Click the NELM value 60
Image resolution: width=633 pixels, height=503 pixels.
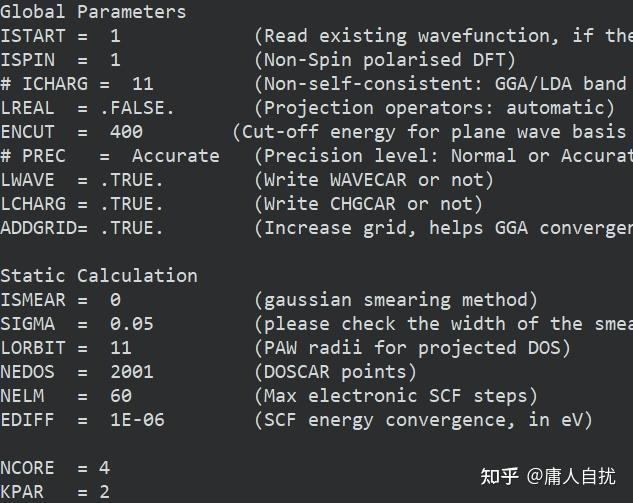tap(120, 396)
